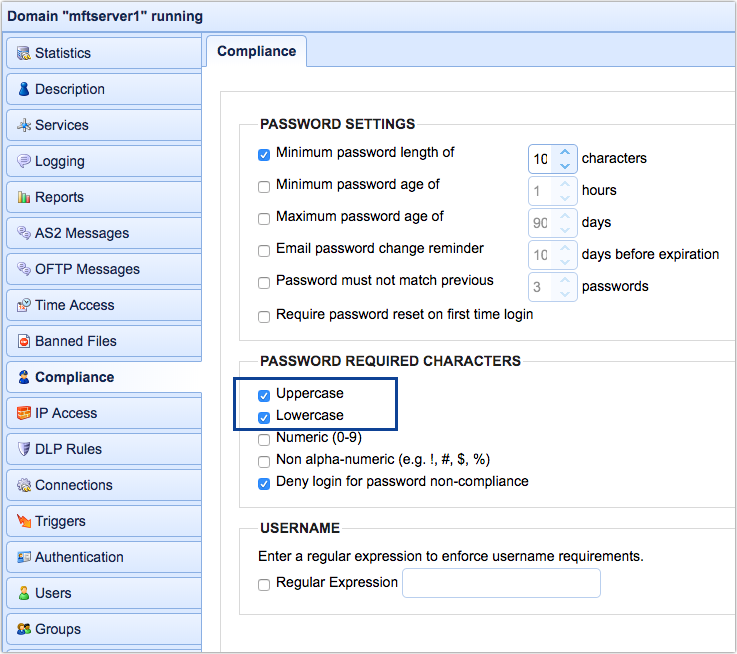737x654 pixels.
Task: Open the Authentication section
Action: coord(79,557)
